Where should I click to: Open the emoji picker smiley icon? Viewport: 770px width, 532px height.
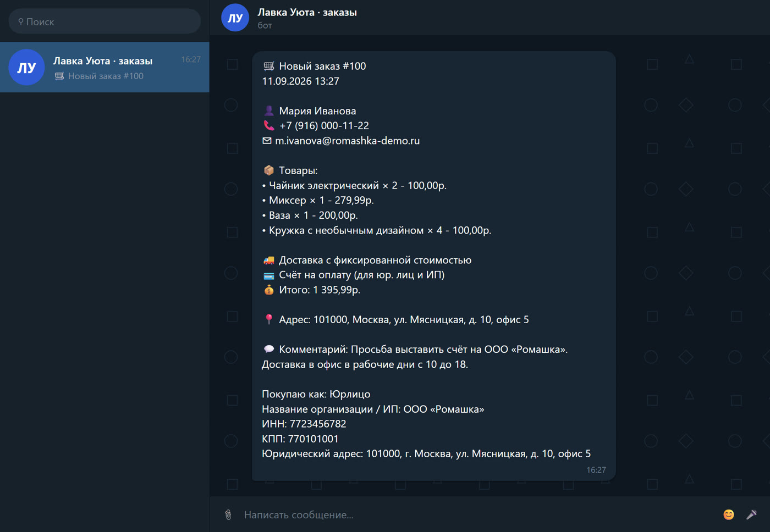[728, 514]
